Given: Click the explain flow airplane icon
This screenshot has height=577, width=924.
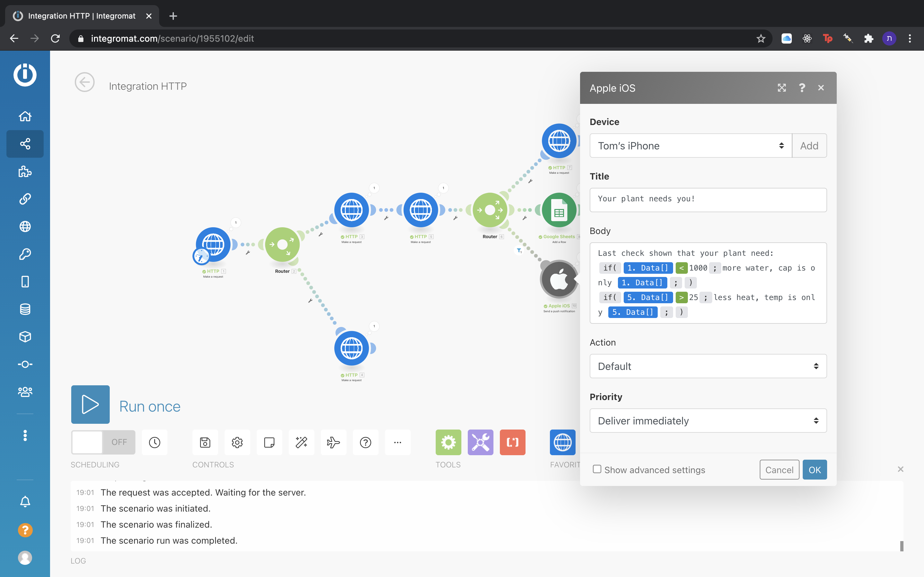Looking at the screenshot, I should 333,442.
